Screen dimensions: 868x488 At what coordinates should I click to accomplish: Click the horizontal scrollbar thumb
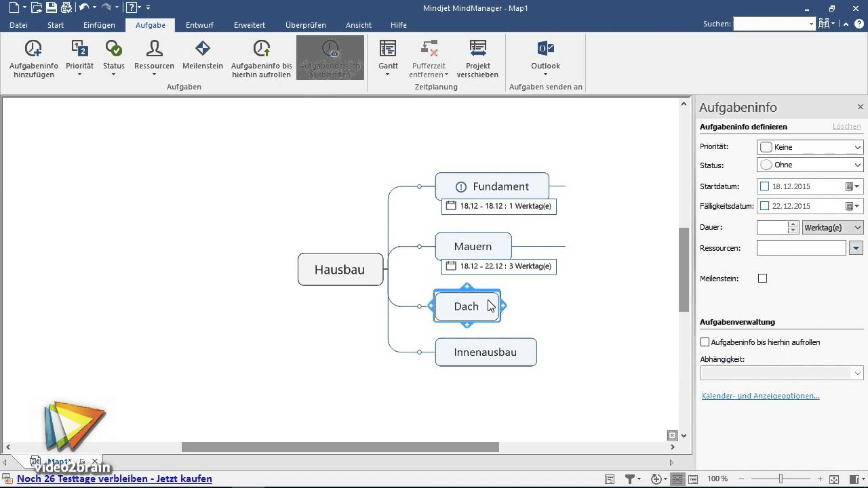pos(340,447)
